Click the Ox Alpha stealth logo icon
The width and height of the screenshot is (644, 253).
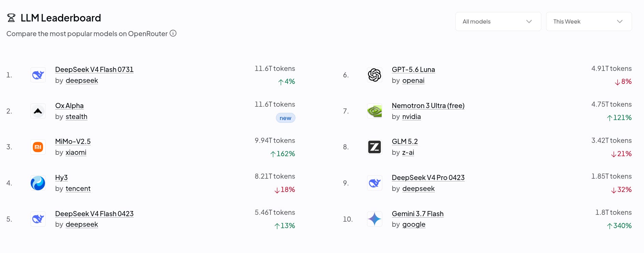click(38, 111)
